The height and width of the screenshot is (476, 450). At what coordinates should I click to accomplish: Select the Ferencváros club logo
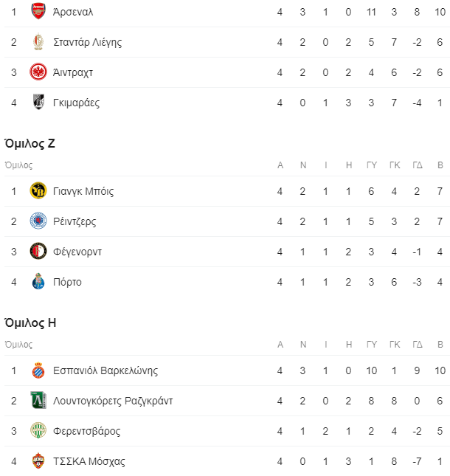(x=38, y=430)
